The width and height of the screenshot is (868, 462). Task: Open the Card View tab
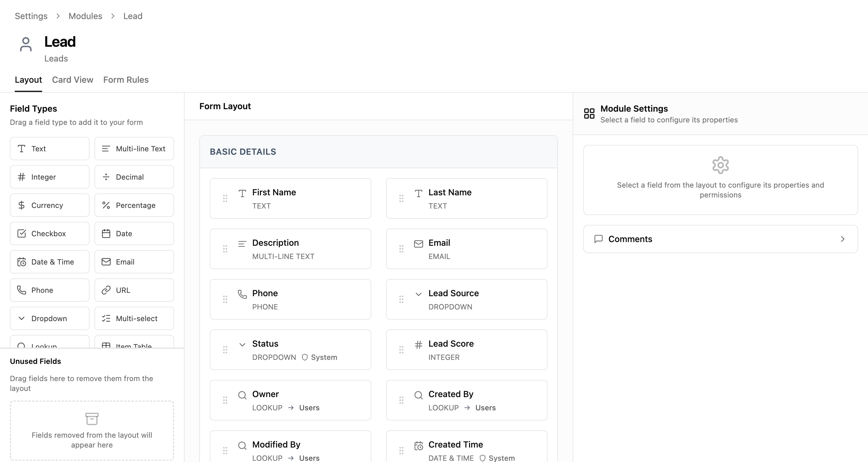[x=73, y=80]
